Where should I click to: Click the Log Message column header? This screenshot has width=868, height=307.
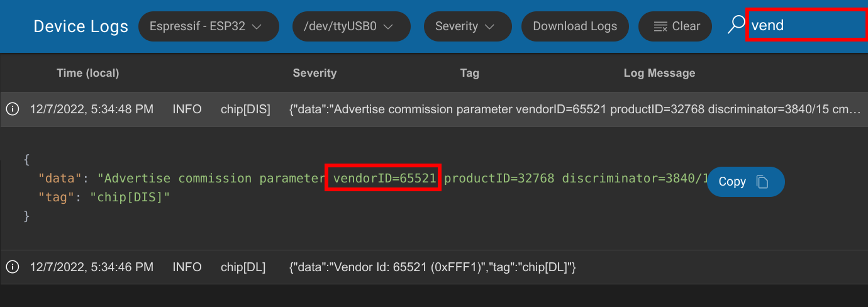659,73
